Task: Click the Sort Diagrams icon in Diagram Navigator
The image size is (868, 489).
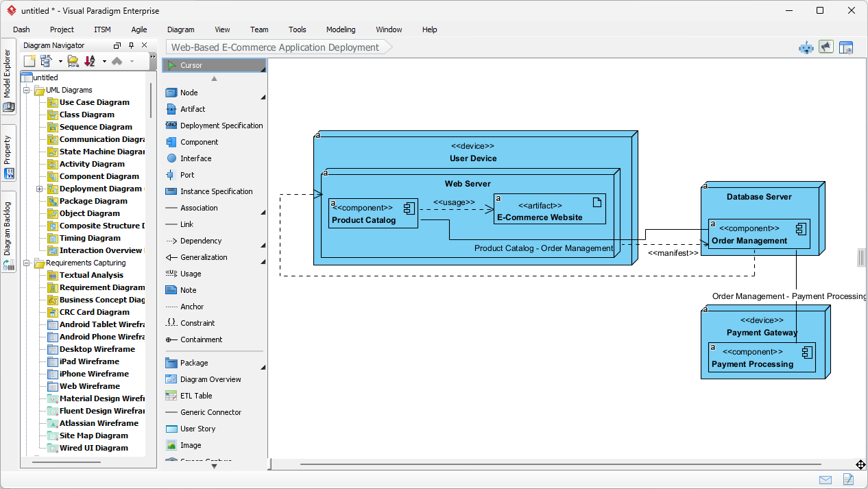Action: click(89, 60)
